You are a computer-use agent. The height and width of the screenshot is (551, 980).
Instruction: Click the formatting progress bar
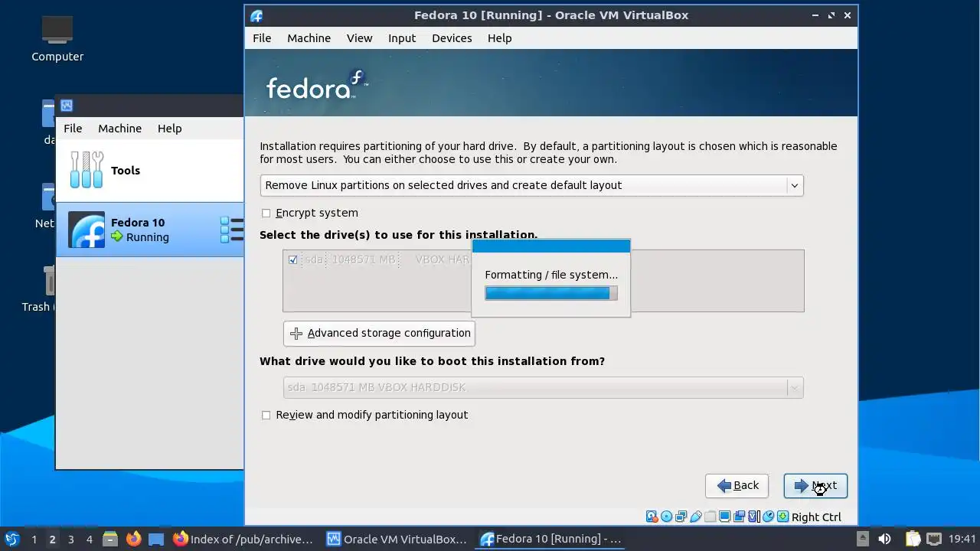point(551,293)
